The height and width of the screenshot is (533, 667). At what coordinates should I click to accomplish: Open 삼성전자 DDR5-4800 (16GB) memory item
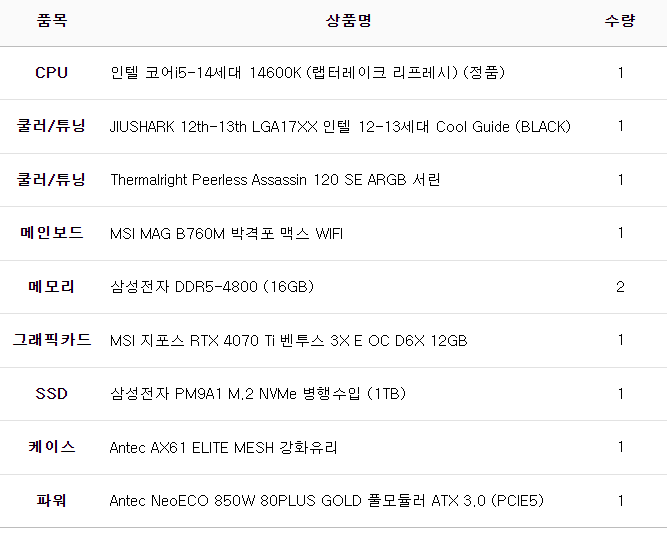click(x=212, y=287)
